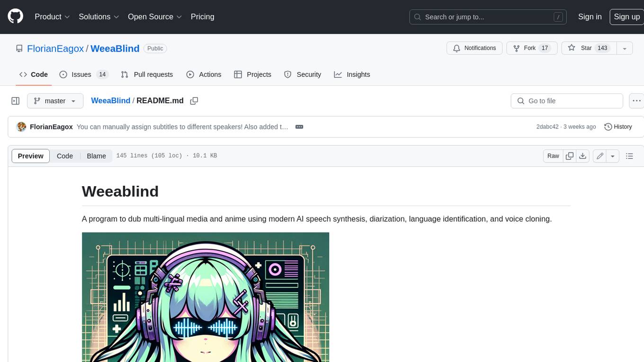Click the Weeablind heading
This screenshot has height=362, width=644.
[120, 191]
